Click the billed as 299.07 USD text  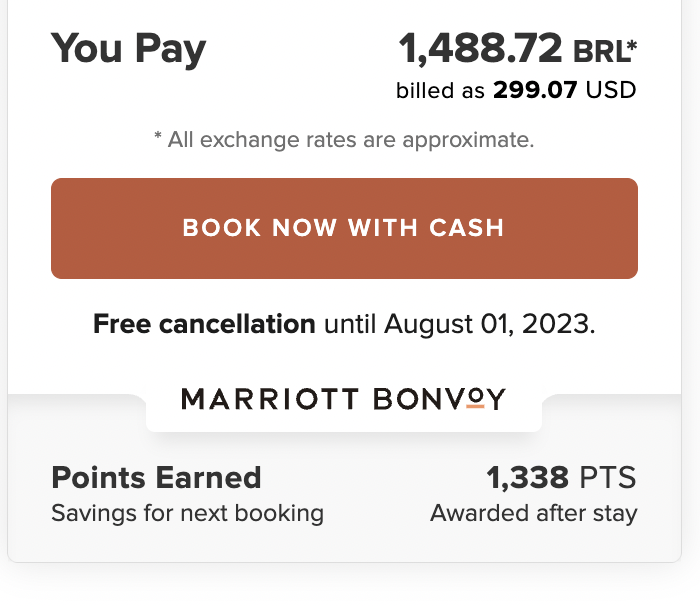point(516,91)
